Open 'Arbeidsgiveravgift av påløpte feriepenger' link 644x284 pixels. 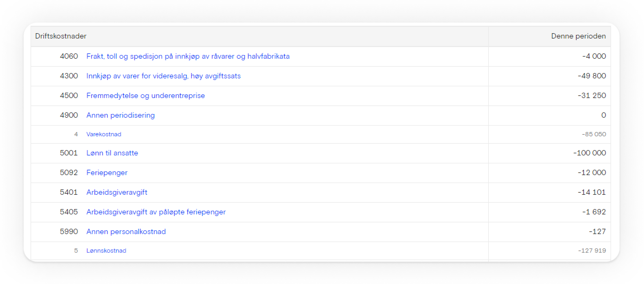click(x=156, y=212)
